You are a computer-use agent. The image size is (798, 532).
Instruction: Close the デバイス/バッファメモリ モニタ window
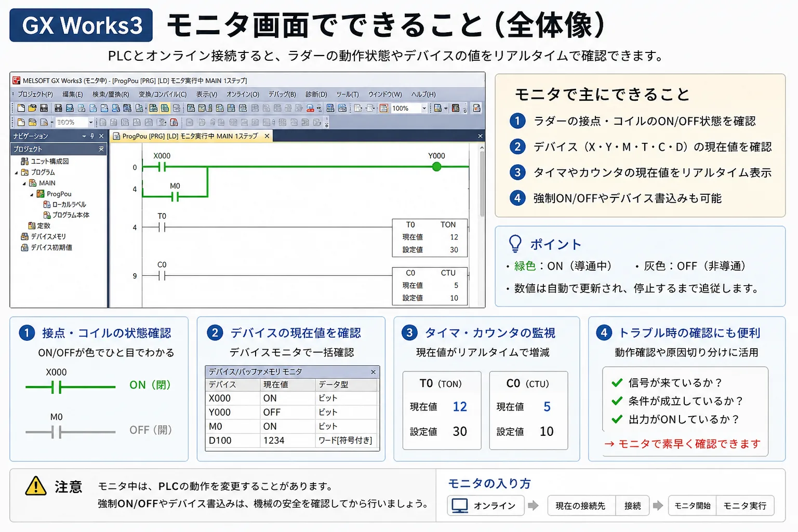(373, 372)
